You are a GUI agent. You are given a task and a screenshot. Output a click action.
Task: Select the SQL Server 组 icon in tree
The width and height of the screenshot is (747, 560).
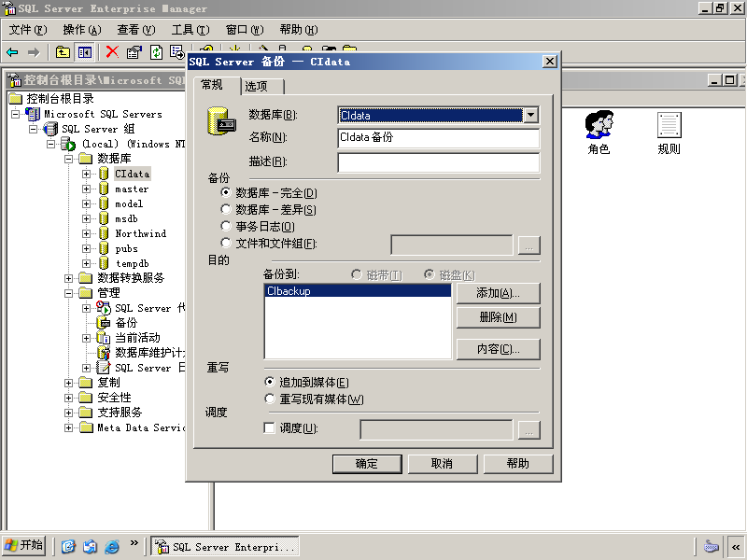[50, 129]
